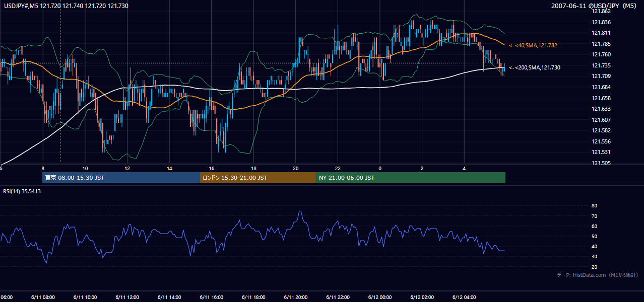Click price axis label 121.862
Viewport: 644px width, 302px height.
click(601, 11)
